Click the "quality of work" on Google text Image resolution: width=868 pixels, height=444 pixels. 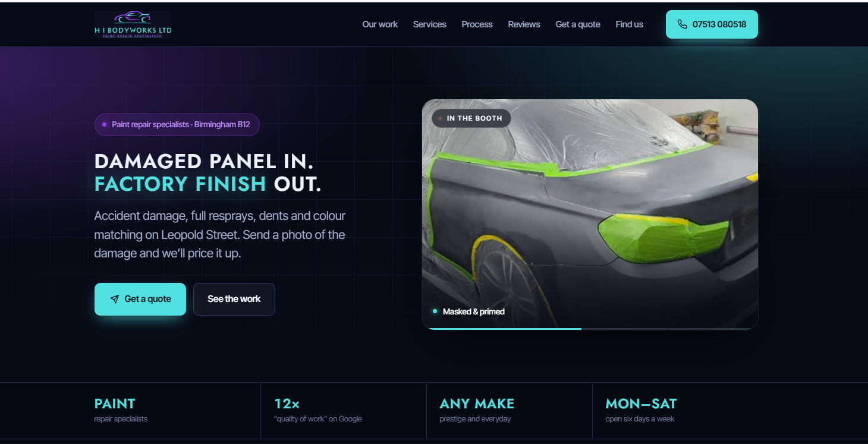point(318,419)
